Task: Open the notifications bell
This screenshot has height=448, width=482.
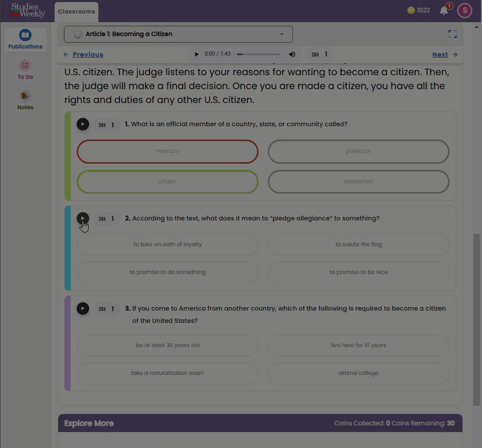Action: [444, 11]
